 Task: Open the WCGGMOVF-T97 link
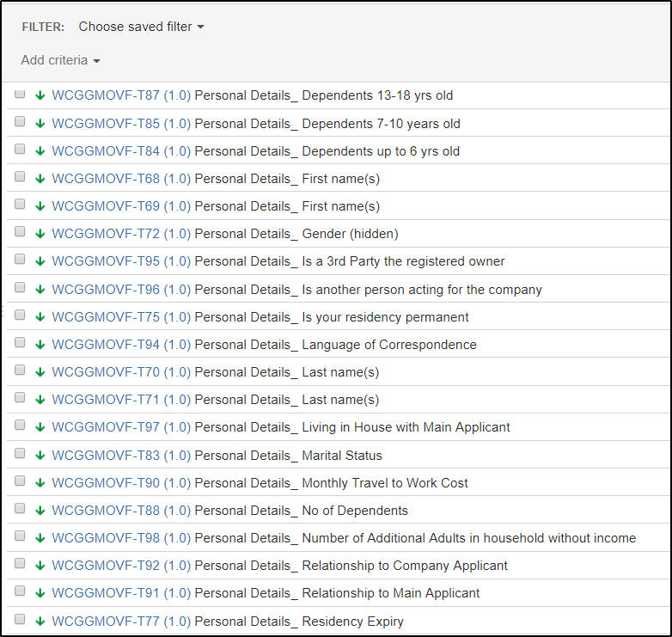[x=121, y=427]
